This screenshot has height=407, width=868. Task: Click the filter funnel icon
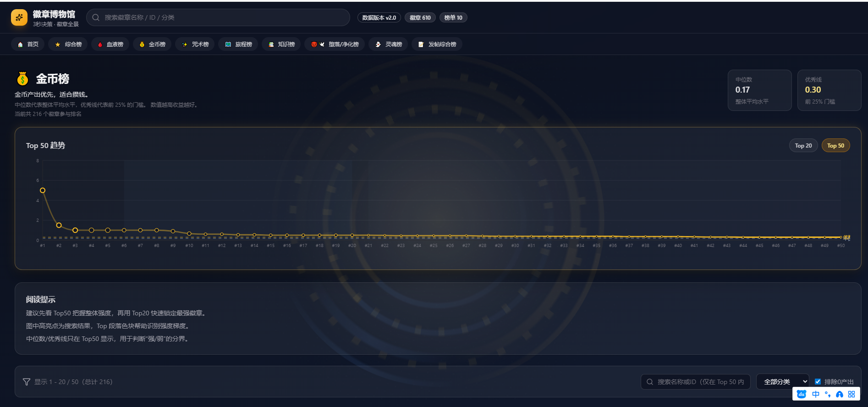click(27, 382)
